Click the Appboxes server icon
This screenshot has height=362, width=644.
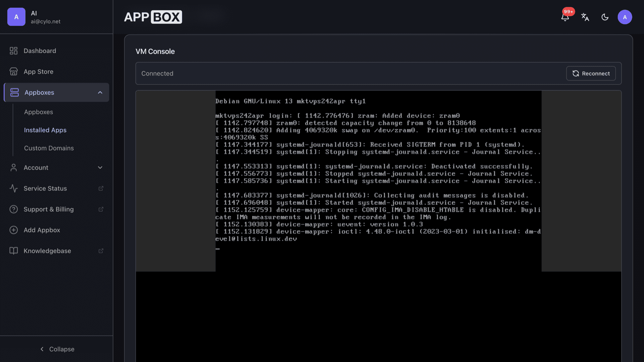click(14, 92)
